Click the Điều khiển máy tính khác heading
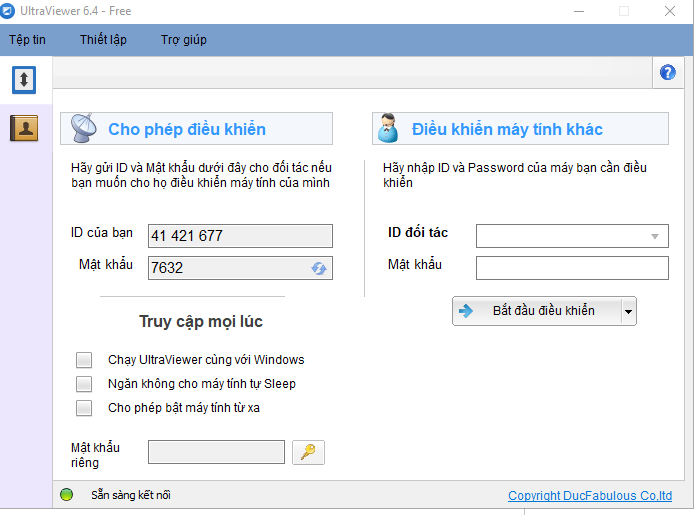697x515 pixels. point(507,129)
